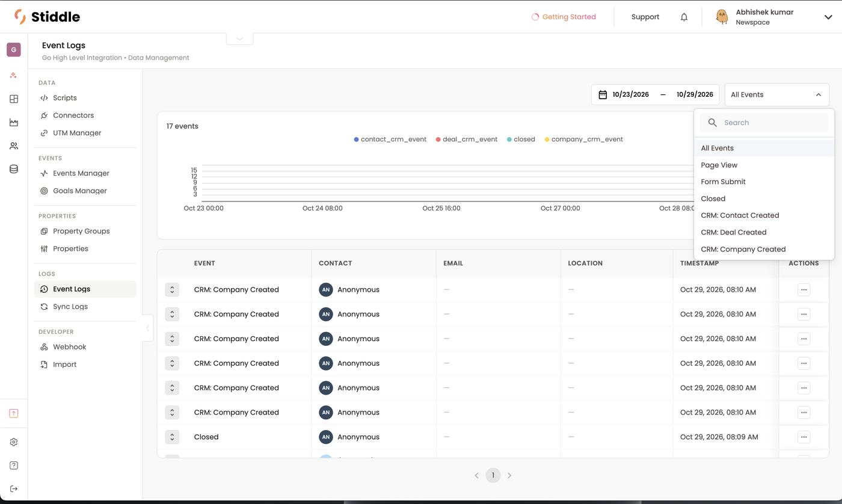The width and height of the screenshot is (842, 504).
Task: Select CRM: Deal Created filter option
Action: click(x=764, y=232)
